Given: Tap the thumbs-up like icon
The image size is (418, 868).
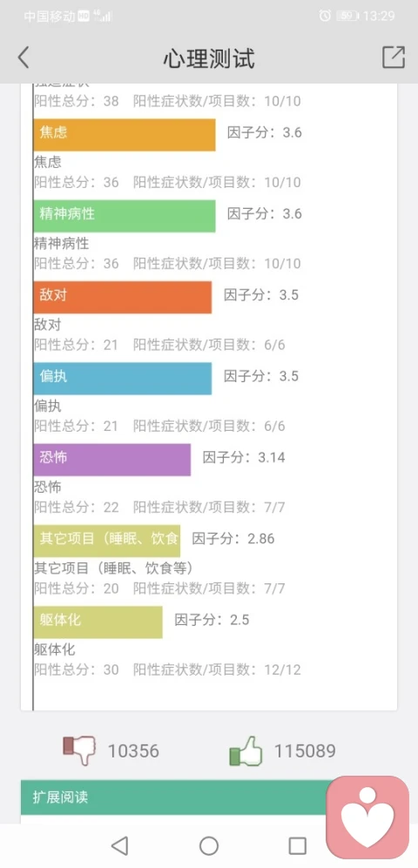Looking at the screenshot, I should coord(246,750).
